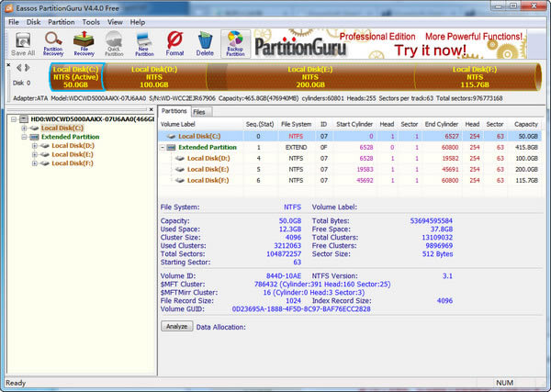Select Local Disk(D:) row in partition table

click(350, 159)
